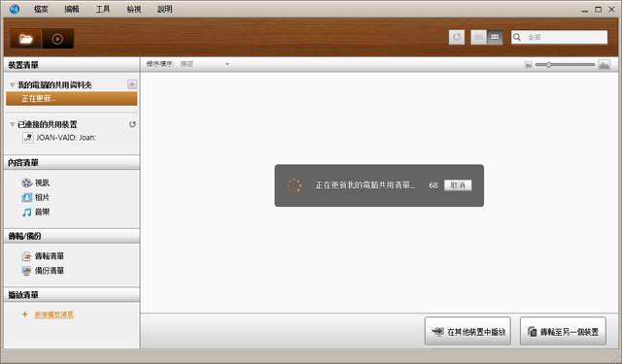The image size is (622, 364).
Task: Open the 說明 menu
Action: point(164,9)
